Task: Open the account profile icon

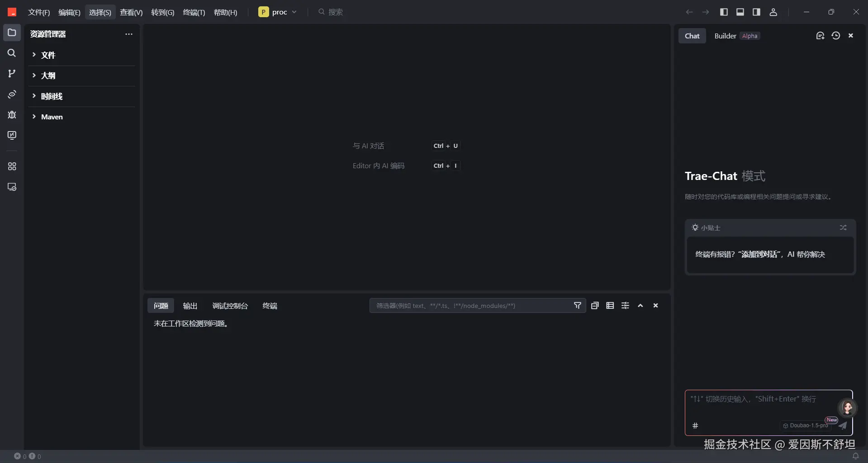Action: coord(773,12)
